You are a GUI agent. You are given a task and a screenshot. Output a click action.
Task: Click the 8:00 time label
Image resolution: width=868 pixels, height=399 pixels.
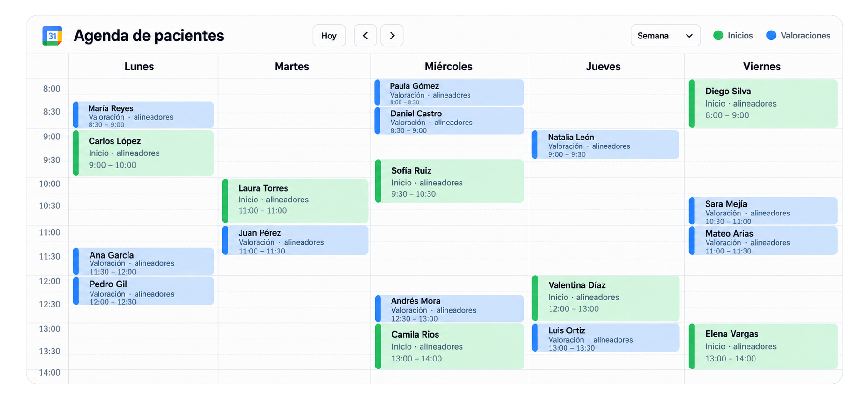pos(52,89)
